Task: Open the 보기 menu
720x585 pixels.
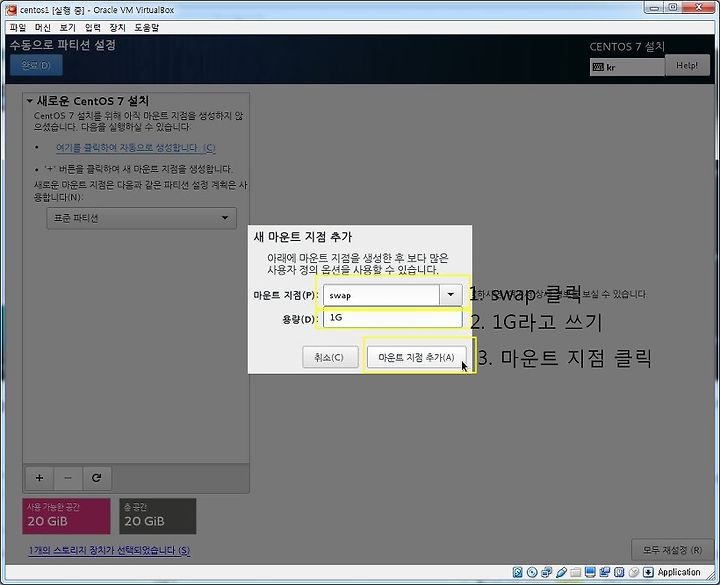Action: click(x=68, y=28)
